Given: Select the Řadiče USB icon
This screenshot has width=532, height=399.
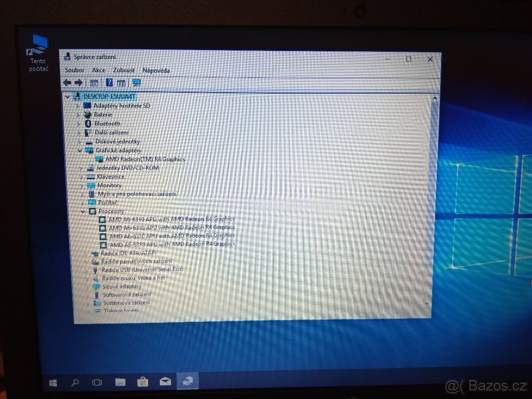Looking at the screenshot, I should click(x=95, y=270).
